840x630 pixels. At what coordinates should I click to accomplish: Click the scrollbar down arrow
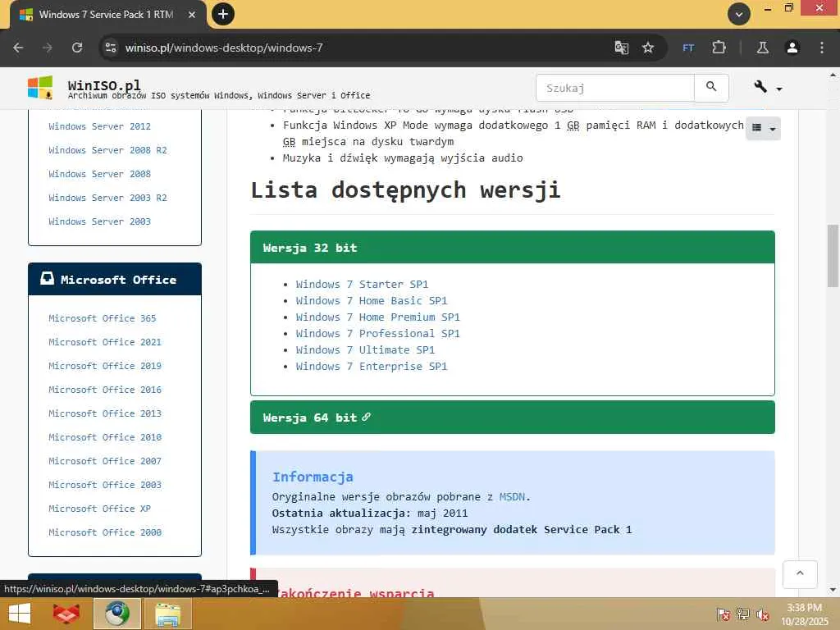point(833,590)
